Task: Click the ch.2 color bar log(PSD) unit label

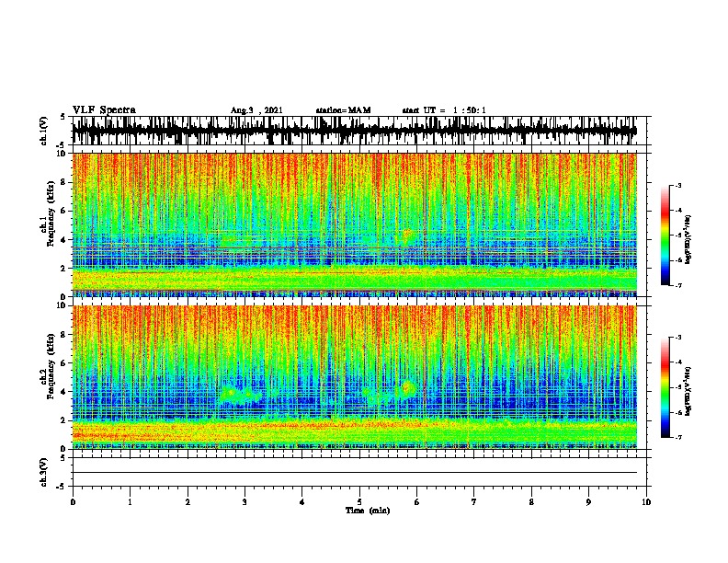Action: click(x=688, y=391)
